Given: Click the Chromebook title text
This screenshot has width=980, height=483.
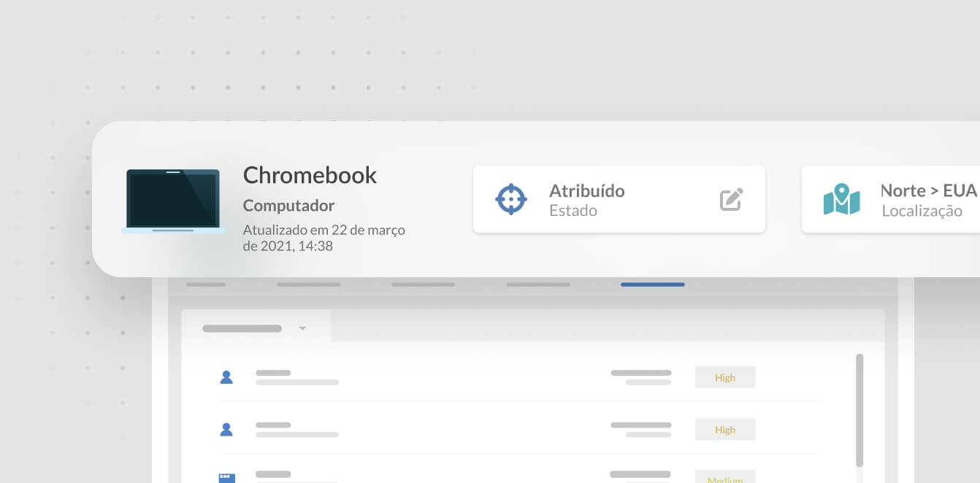Looking at the screenshot, I should (x=310, y=175).
